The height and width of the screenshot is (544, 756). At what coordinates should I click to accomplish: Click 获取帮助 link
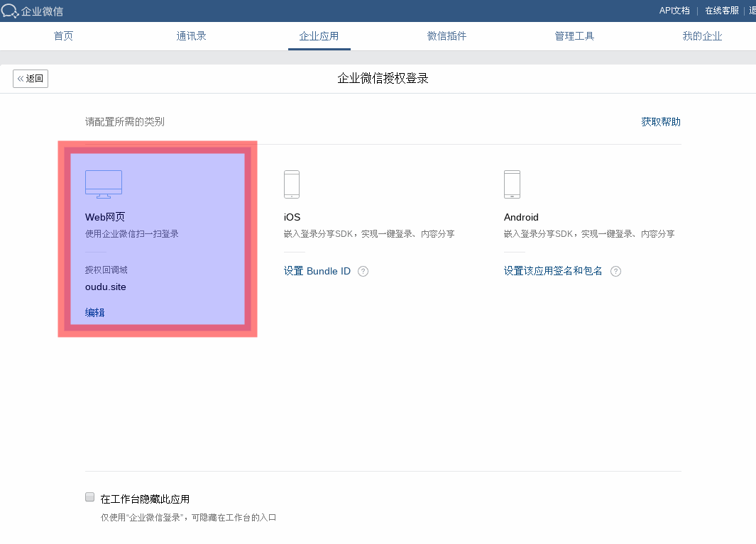click(661, 122)
